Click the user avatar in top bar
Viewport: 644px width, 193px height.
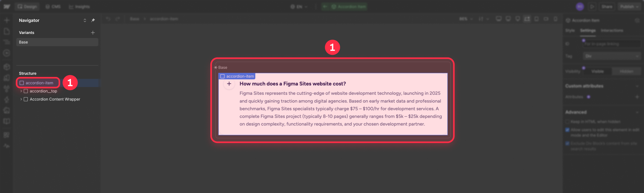580,7
